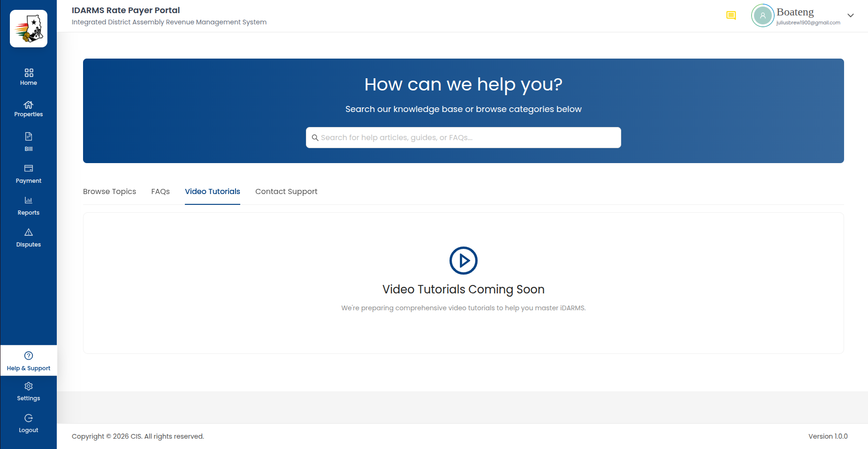This screenshot has height=449, width=868.
Task: Click the Integrated District Assembly subtitle
Action: click(169, 22)
